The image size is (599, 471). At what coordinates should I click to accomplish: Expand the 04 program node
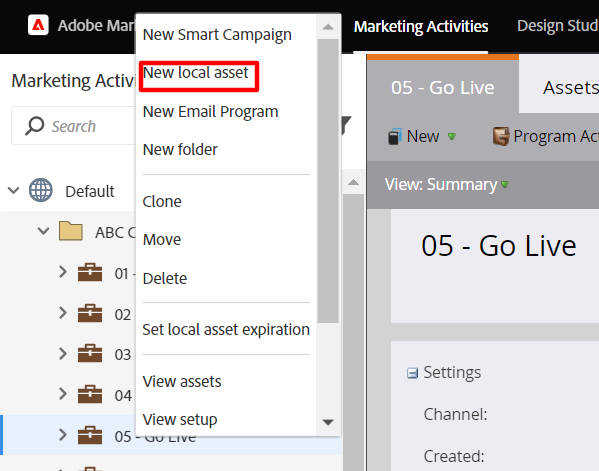pyautogui.click(x=63, y=394)
